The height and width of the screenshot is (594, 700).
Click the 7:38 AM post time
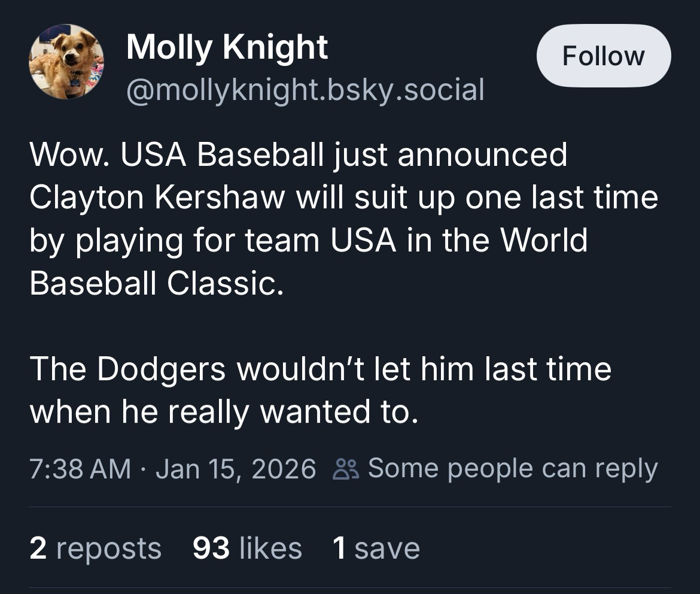pyautogui.click(x=80, y=468)
